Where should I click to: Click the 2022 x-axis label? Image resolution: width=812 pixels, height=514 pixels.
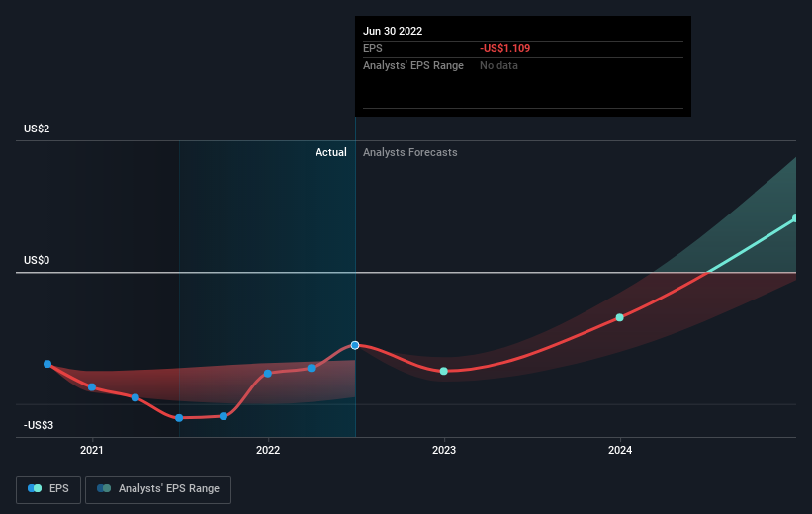(x=268, y=451)
